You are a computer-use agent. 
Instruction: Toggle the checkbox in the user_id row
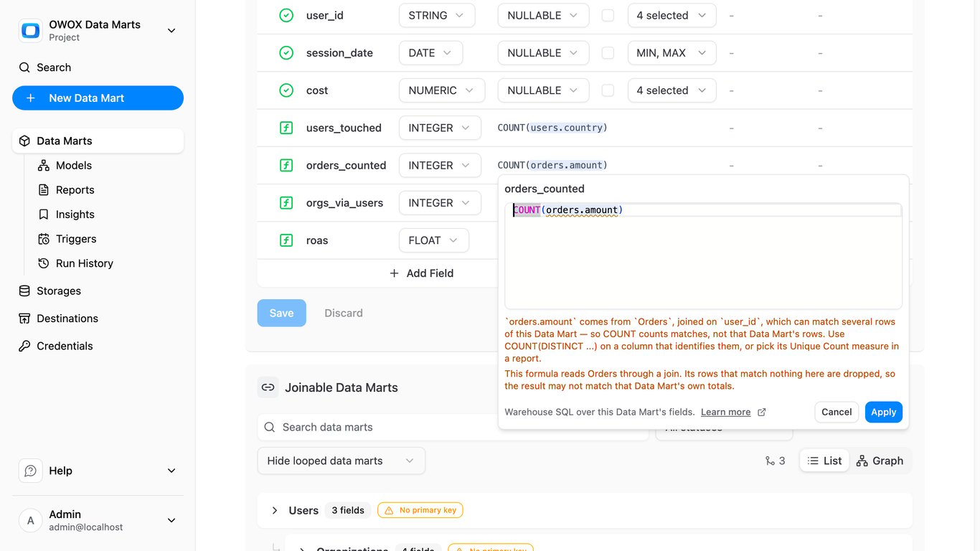click(608, 15)
